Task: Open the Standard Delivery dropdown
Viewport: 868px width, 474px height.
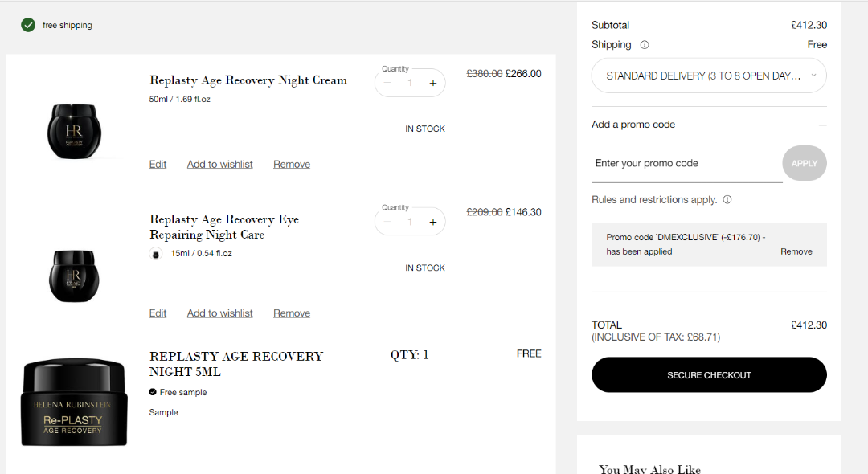Action: tap(709, 76)
